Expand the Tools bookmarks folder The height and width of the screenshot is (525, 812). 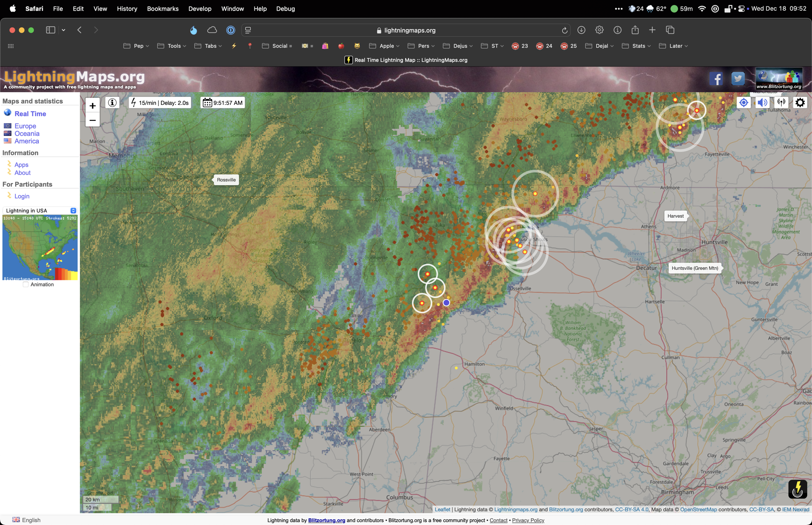172,46
